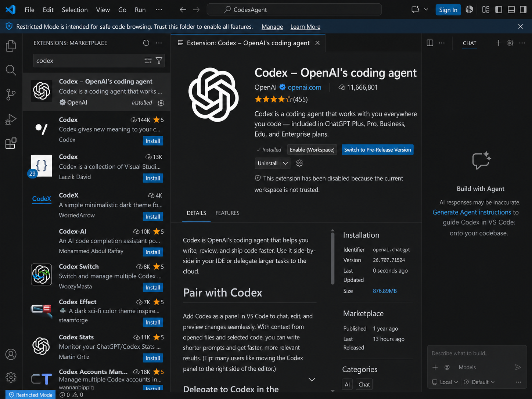The width and height of the screenshot is (532, 399).
Task: Open the openai.com publisher link
Action: click(304, 87)
